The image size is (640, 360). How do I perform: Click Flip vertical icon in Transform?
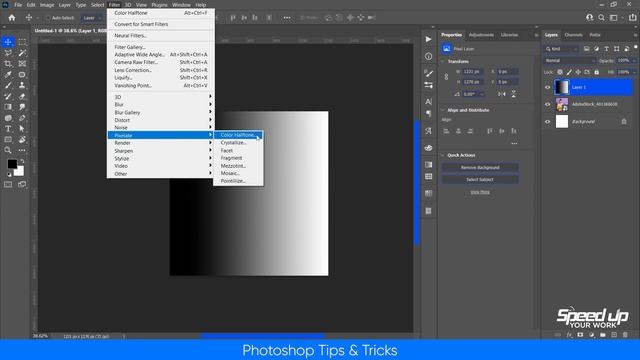513,94
